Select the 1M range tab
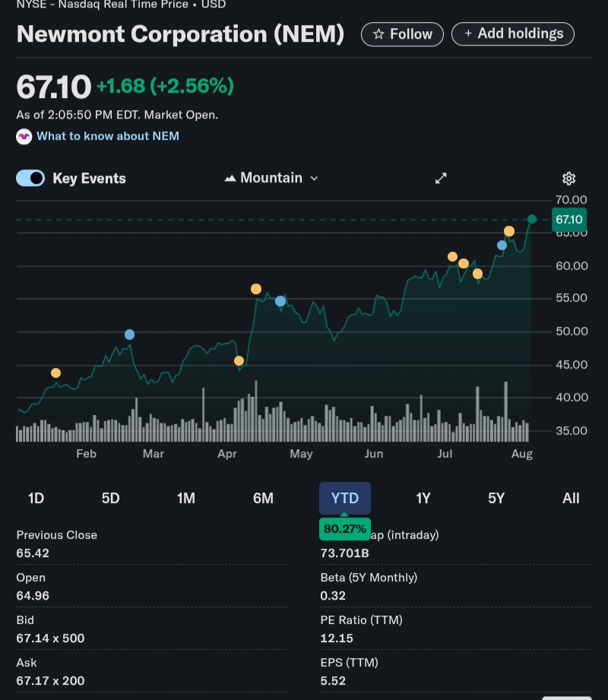Image resolution: width=608 pixels, height=700 pixels. tap(185, 499)
